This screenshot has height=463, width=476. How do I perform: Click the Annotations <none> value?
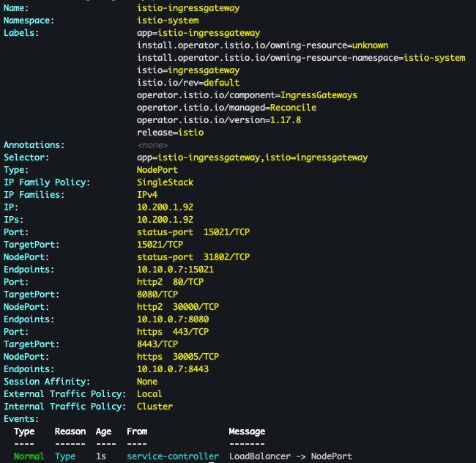point(152,145)
